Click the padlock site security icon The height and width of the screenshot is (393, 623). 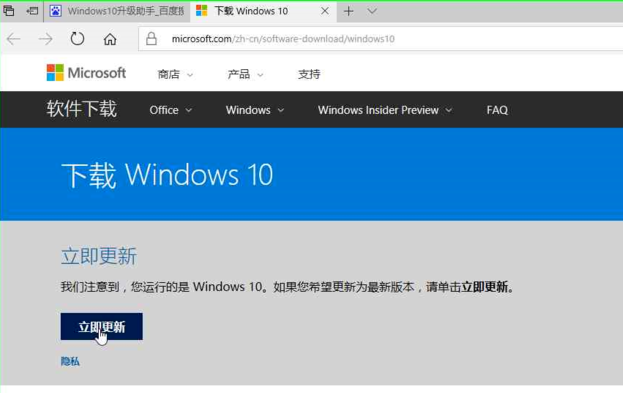pos(151,39)
